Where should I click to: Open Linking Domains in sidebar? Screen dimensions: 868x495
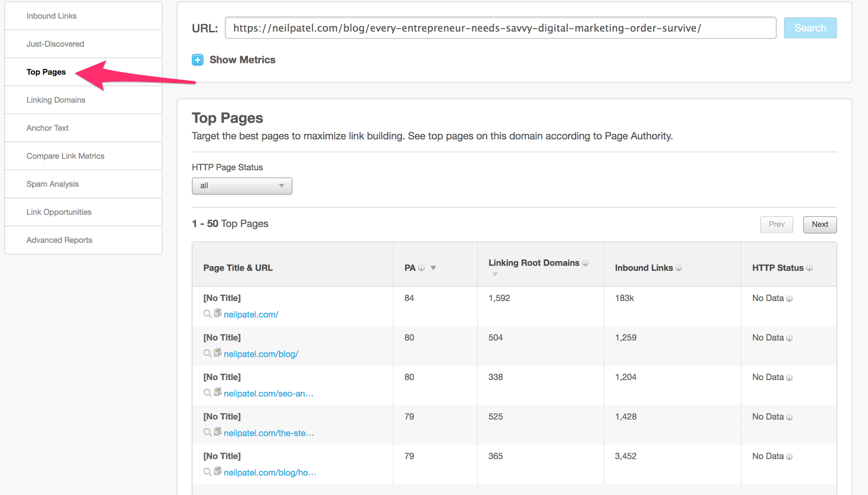tap(84, 100)
